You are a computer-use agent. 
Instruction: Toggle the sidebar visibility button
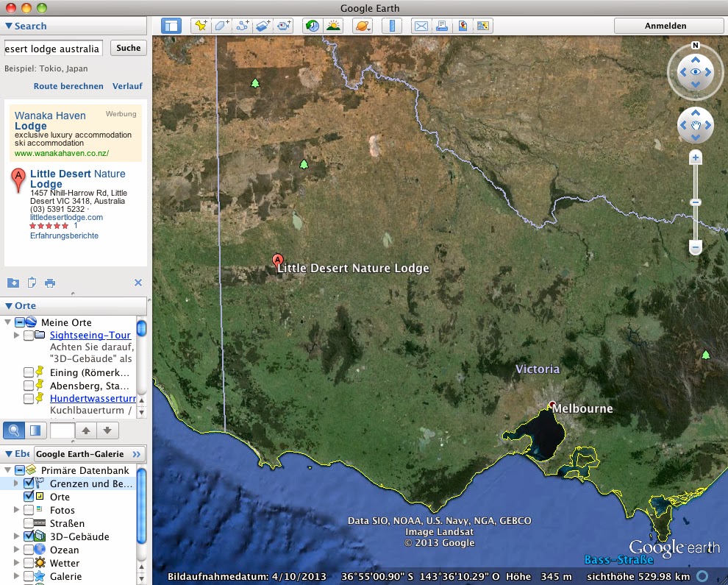[x=171, y=26]
